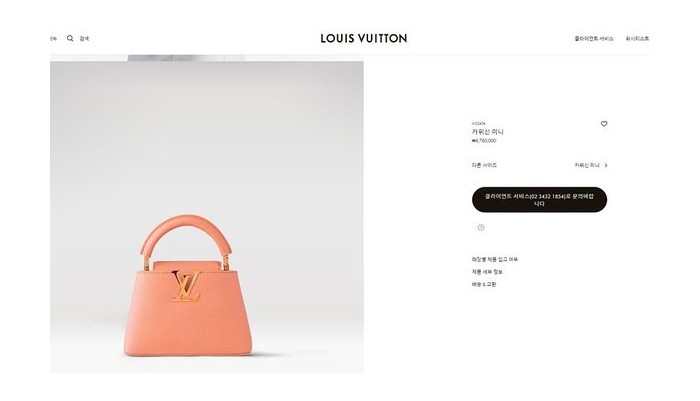Screen dimensions: 700x401
Task: Open 매장별 제품 입고 여부 link
Action: tap(495, 259)
